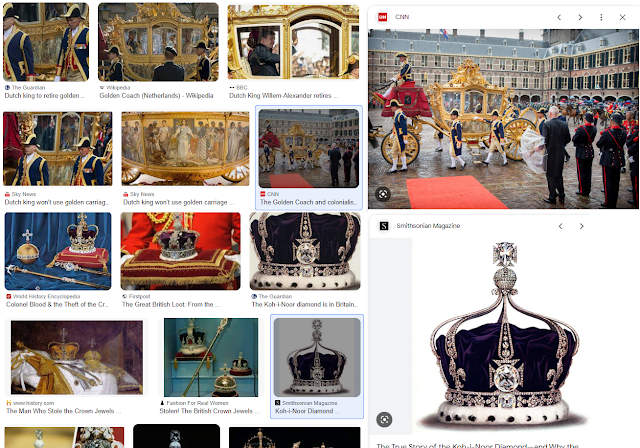Open the three-dot menu in CNN panel
This screenshot has height=448, width=640.
click(601, 17)
